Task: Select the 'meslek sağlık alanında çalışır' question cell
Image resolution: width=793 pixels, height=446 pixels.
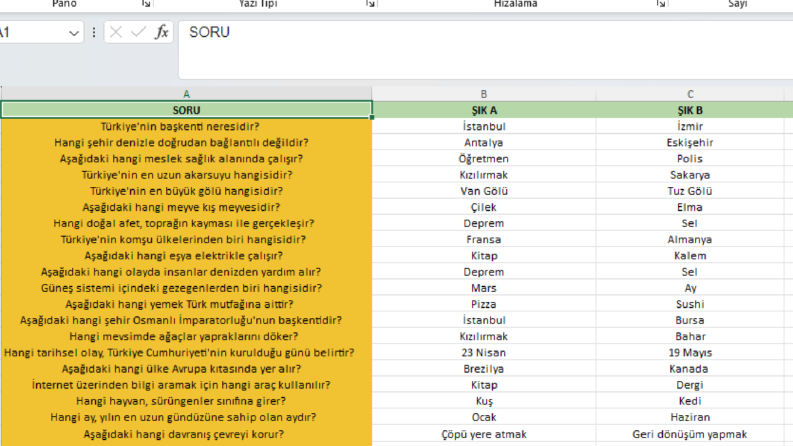Action: 187,158
